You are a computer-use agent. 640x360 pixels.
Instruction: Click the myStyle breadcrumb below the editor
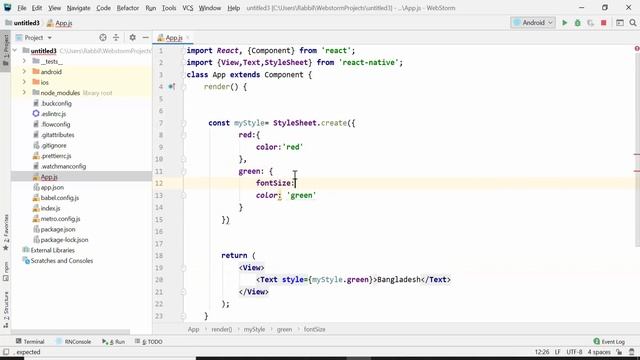click(x=254, y=329)
